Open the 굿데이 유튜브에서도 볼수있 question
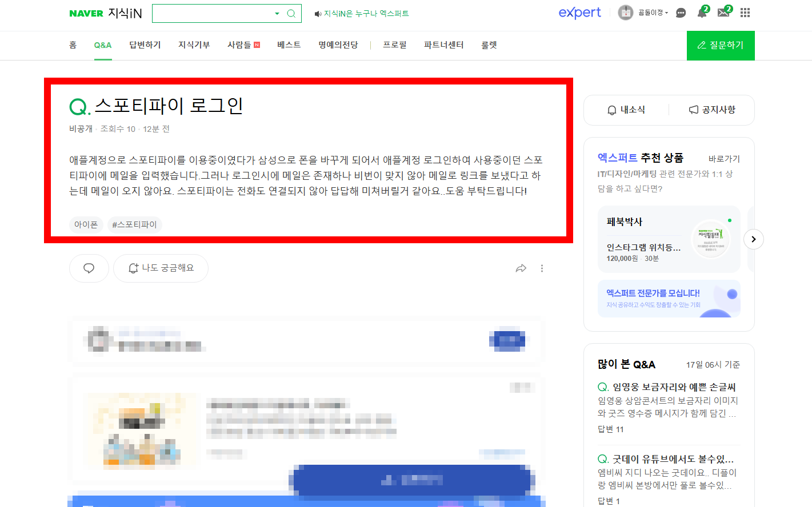812x507 pixels. 673,459
